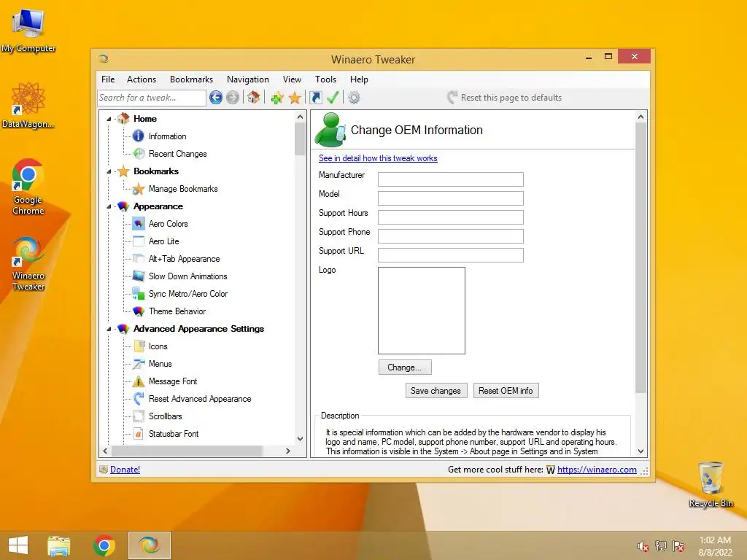
Task: Collapse the Appearance tree node
Action: coord(109,206)
